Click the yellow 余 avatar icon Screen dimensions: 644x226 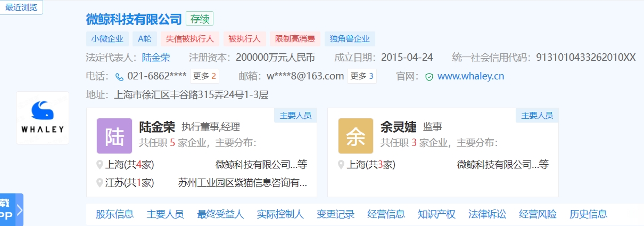coord(356,136)
